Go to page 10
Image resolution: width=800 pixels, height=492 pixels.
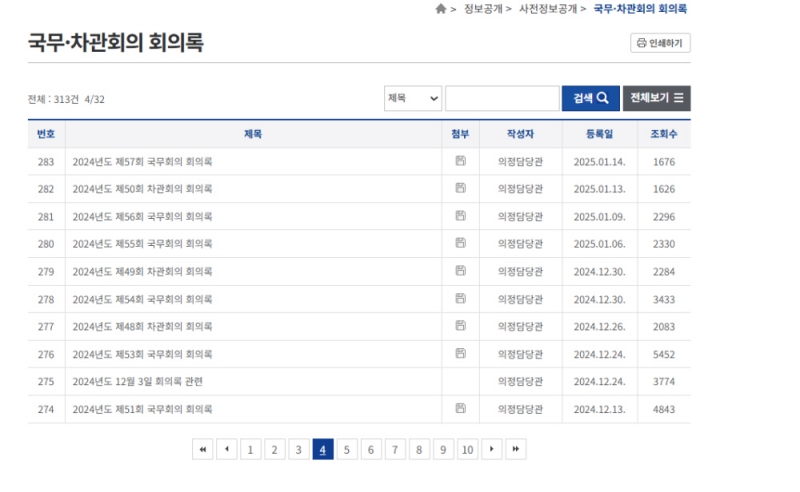[x=468, y=449]
